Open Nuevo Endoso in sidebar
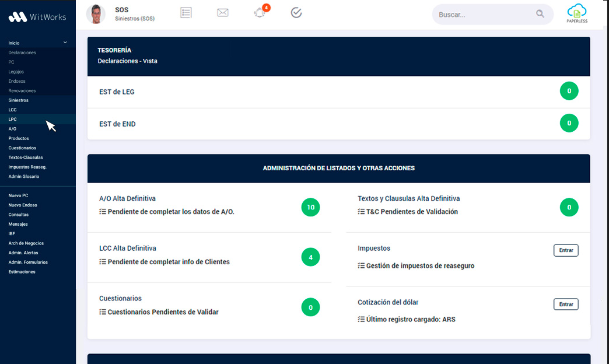This screenshot has width=609, height=364. pyautogui.click(x=23, y=205)
